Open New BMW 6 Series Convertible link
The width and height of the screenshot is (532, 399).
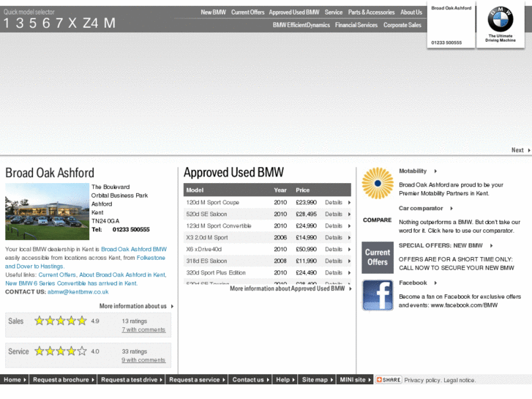pyautogui.click(x=71, y=283)
